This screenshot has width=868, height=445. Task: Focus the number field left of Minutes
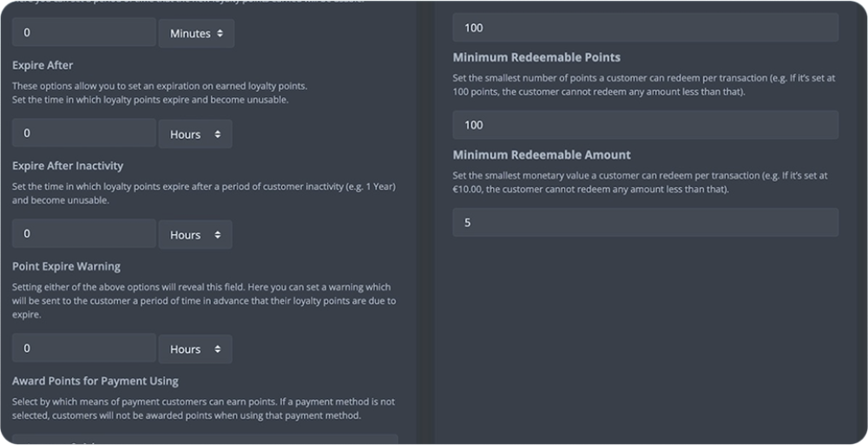(83, 33)
